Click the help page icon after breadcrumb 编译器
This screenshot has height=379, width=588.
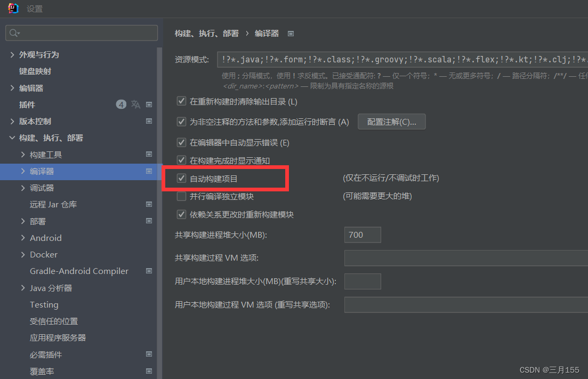(291, 33)
